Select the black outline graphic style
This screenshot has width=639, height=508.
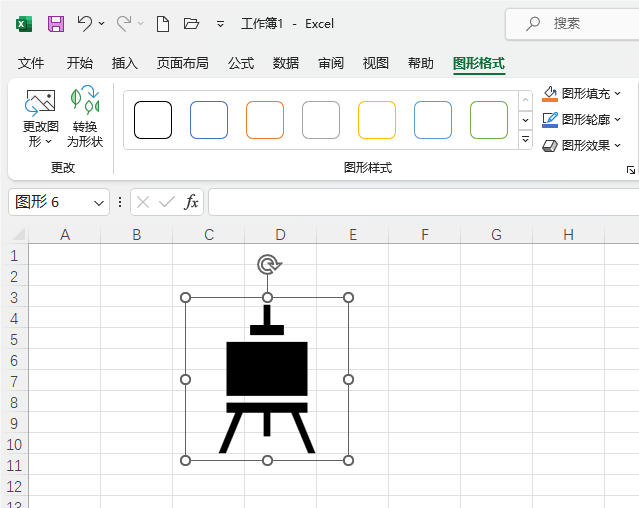[153, 120]
